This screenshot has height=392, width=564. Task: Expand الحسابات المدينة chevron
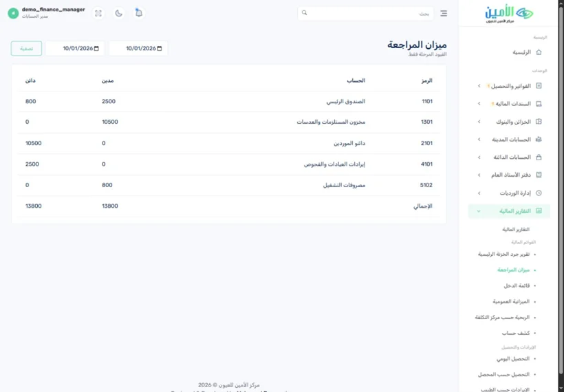(x=479, y=139)
